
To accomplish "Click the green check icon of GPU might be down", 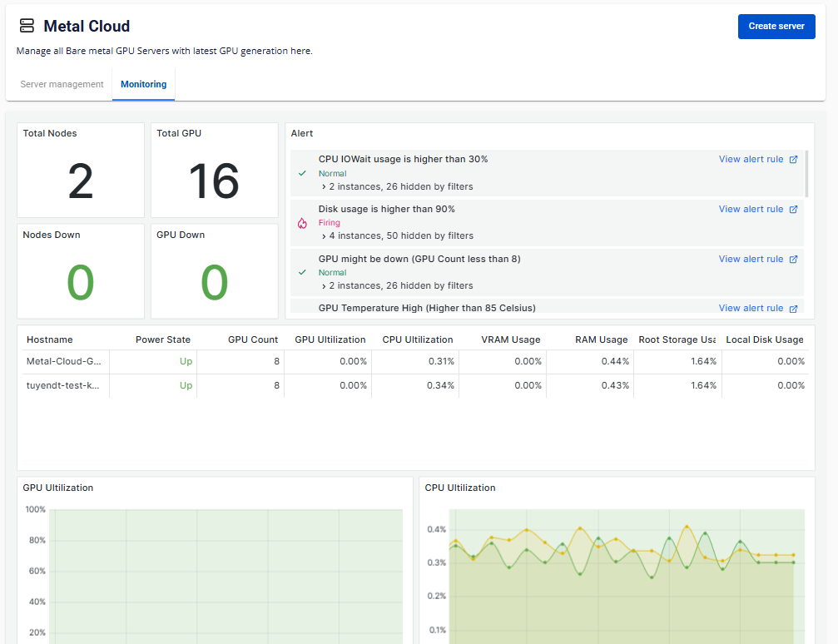I will 302,272.
